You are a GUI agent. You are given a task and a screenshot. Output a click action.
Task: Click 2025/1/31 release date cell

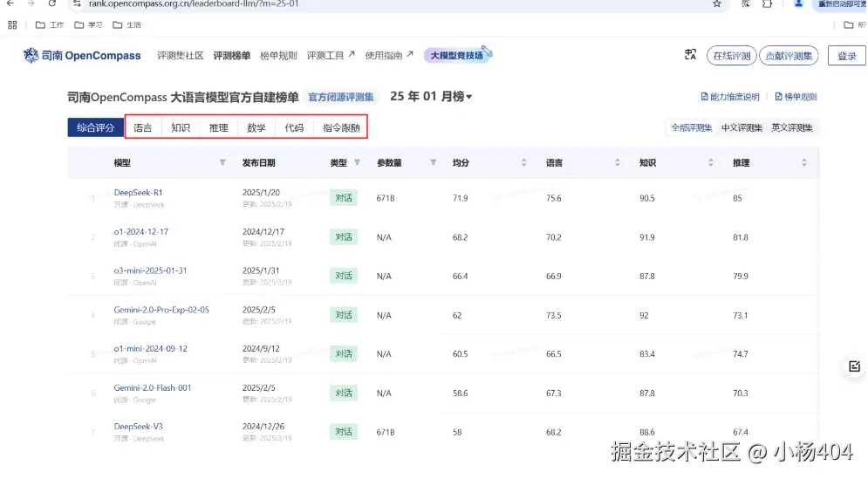point(261,270)
